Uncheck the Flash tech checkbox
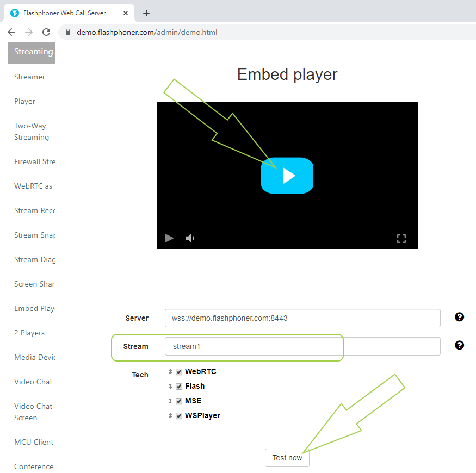Viewport: 476px width, 473px height. [179, 387]
